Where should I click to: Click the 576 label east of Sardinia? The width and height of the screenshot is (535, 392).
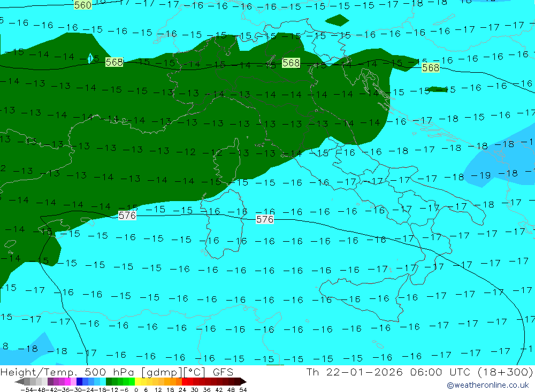tap(265, 219)
